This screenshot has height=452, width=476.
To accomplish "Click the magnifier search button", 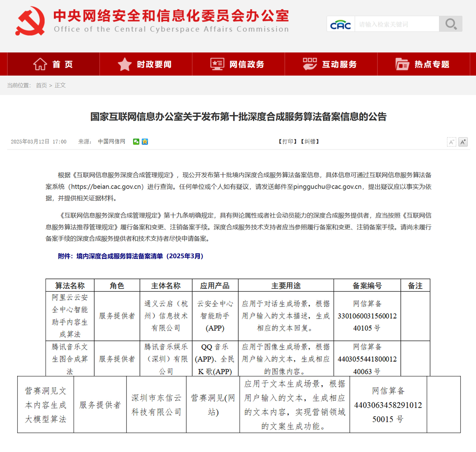I will point(451,24).
